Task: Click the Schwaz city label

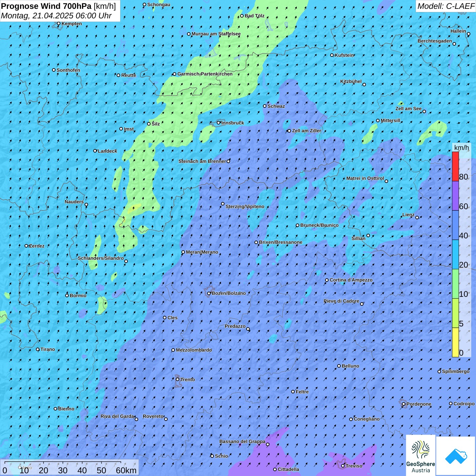Action: coord(276,106)
